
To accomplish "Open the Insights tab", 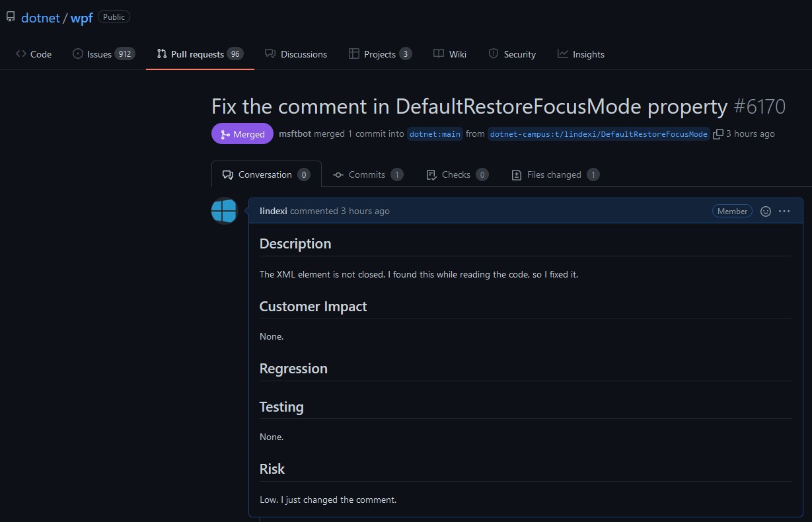I will click(581, 54).
